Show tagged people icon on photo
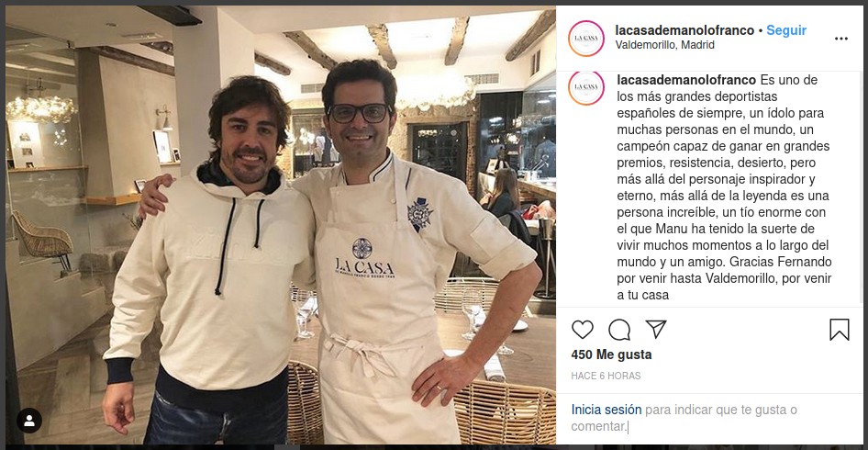The image size is (868, 450). [x=29, y=421]
